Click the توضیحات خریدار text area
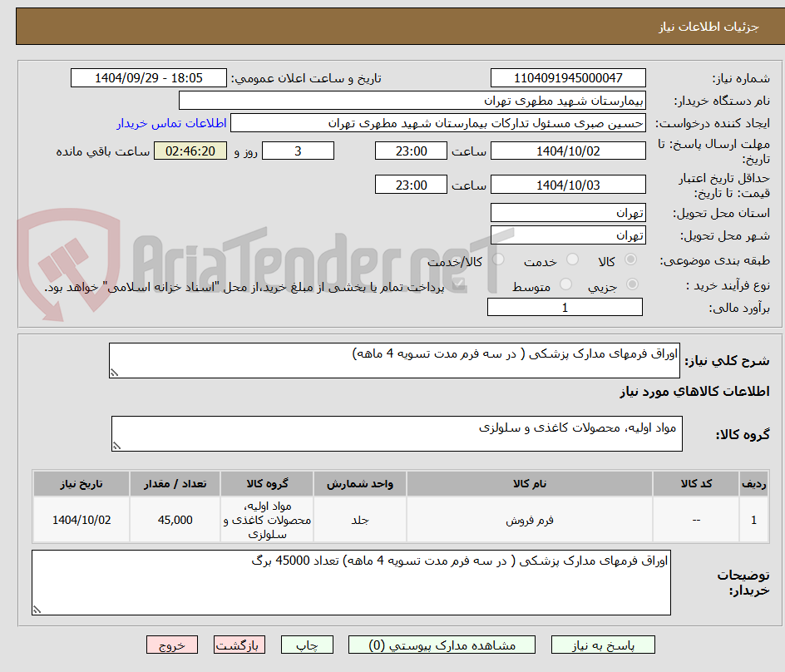Image resolution: width=785 pixels, height=672 pixels. coord(351,583)
